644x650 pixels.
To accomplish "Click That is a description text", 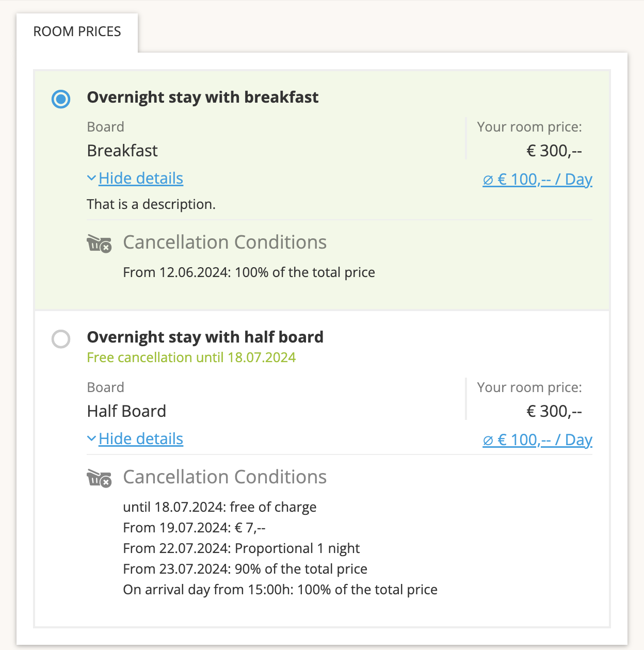I will pyautogui.click(x=151, y=205).
